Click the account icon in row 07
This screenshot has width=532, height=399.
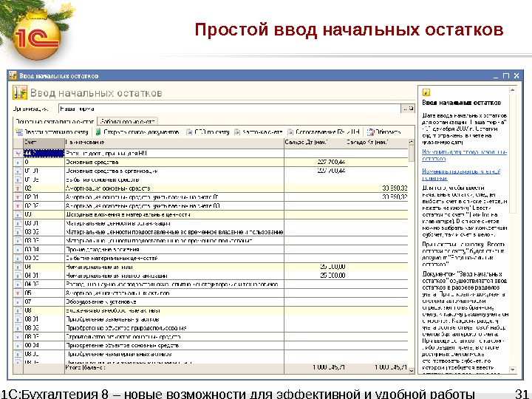[18, 302]
